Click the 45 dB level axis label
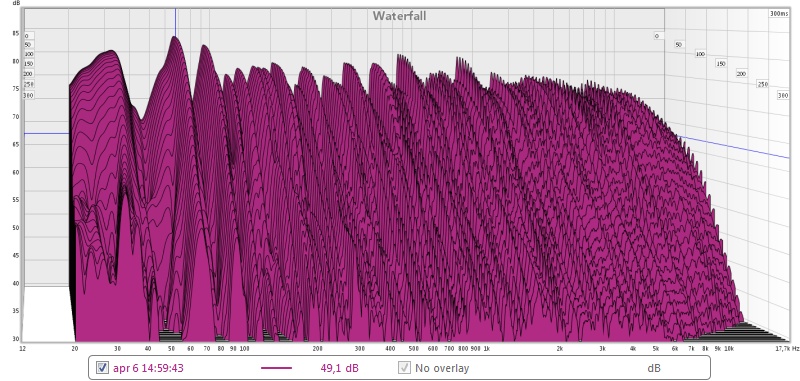This screenshot has width=800, height=381. pos(16,256)
